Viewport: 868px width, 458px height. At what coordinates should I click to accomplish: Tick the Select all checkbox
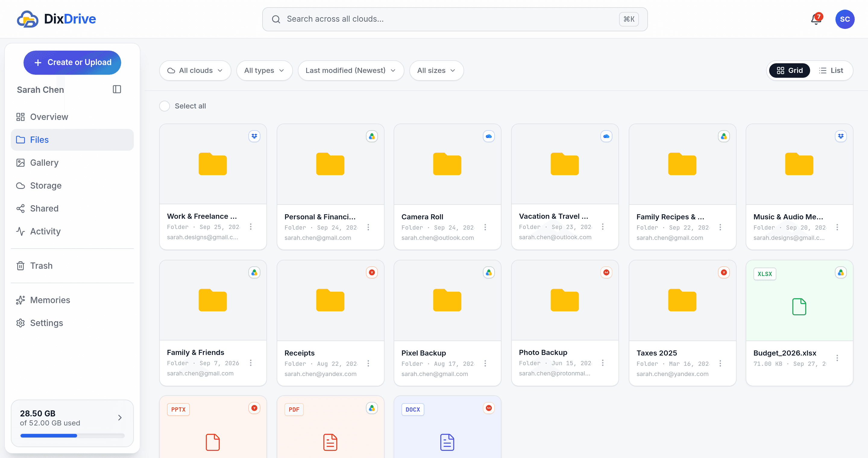pyautogui.click(x=165, y=106)
